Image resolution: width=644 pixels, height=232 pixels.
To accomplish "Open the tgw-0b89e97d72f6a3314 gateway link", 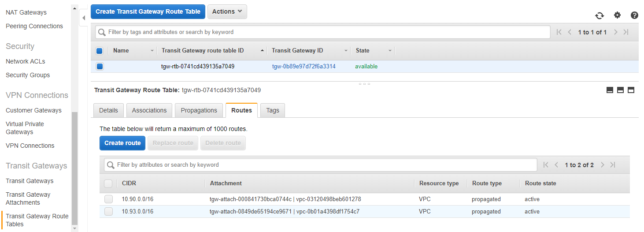I will point(303,67).
